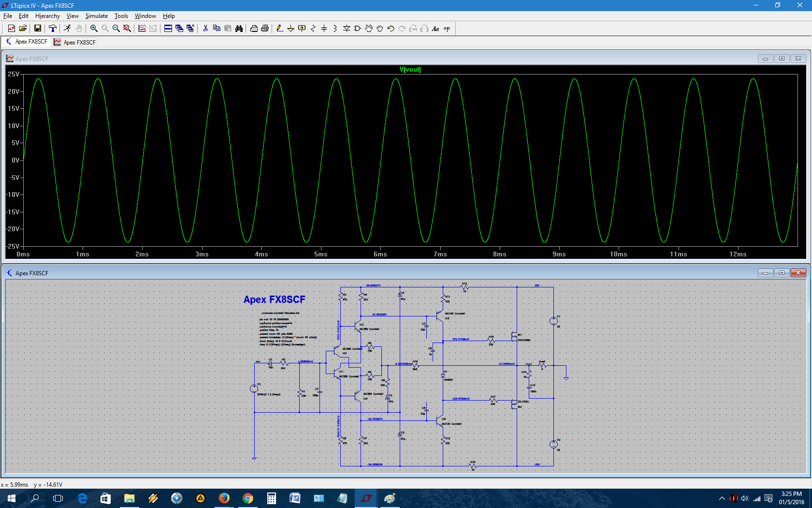The height and width of the screenshot is (508, 812).
Task: Save the schematic with the floppy icon
Action: (x=38, y=29)
